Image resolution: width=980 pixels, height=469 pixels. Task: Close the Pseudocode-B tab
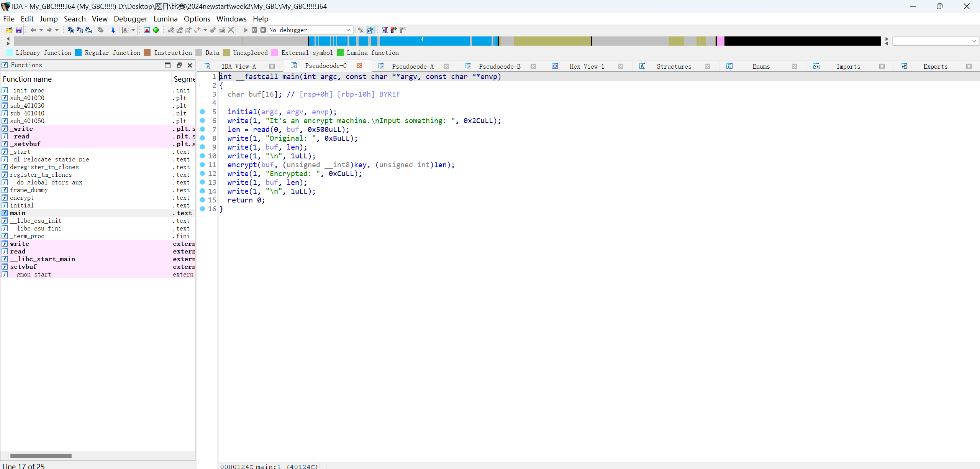pos(533,66)
